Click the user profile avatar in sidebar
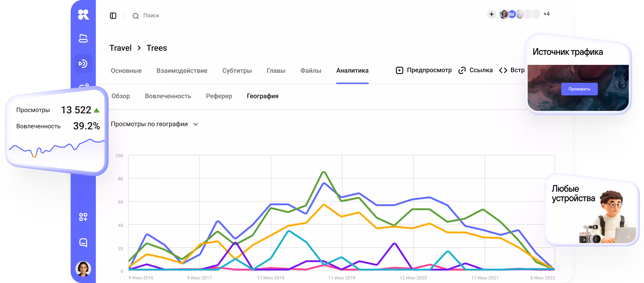The width and height of the screenshot is (644, 283). 83,269
